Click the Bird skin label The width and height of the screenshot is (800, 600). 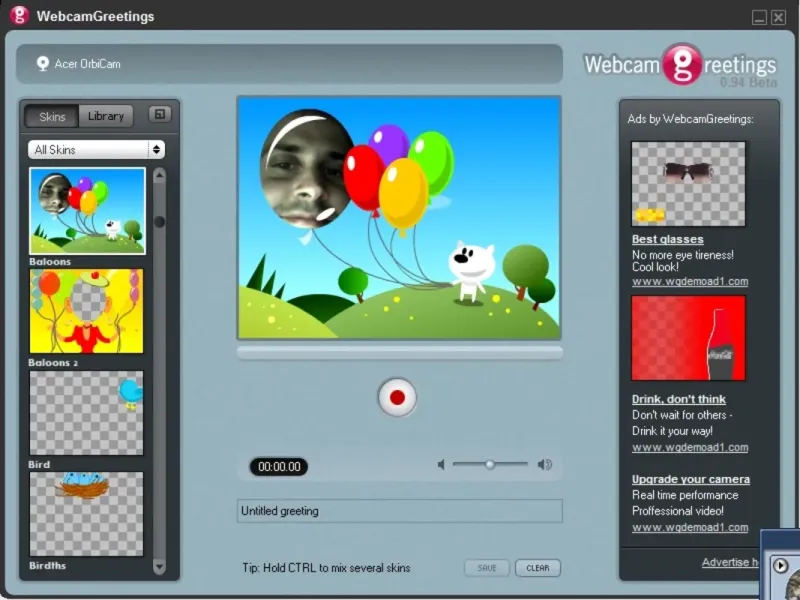click(39, 464)
